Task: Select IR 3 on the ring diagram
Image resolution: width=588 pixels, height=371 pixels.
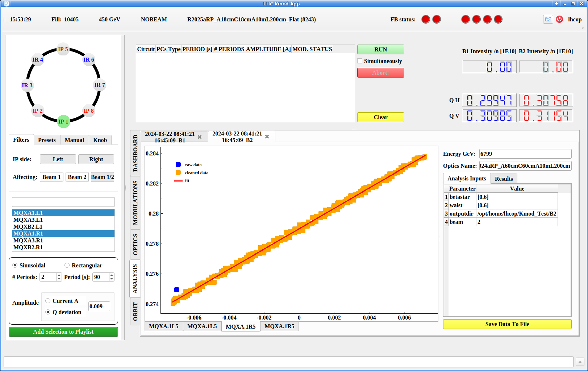Action: click(x=27, y=85)
